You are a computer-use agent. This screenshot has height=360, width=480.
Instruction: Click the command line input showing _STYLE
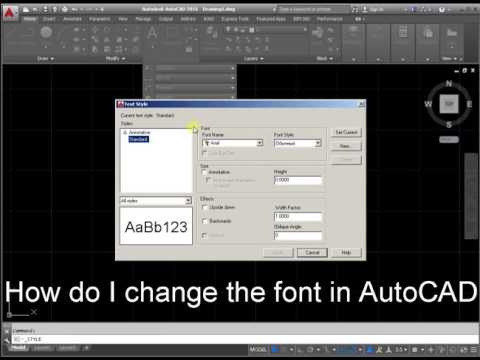(x=245, y=340)
